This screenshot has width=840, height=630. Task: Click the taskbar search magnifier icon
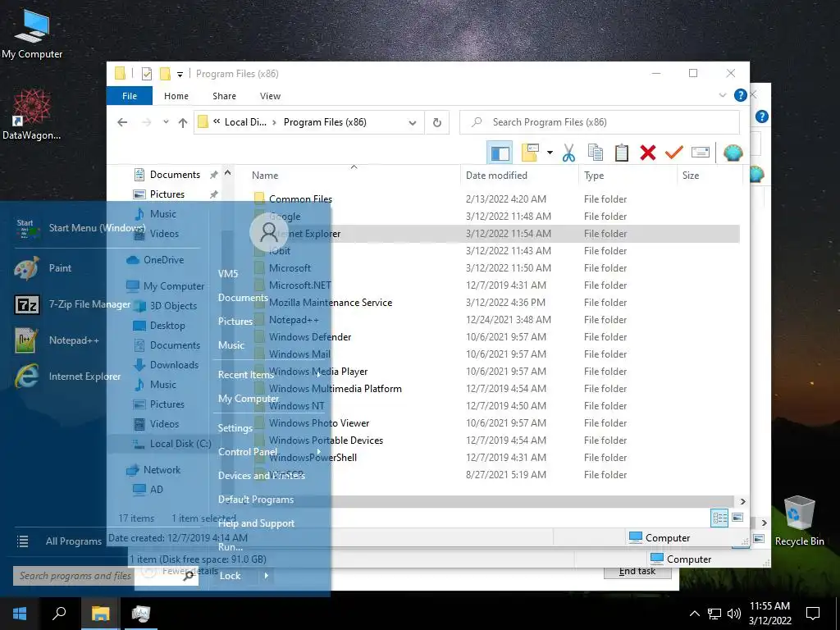59,614
